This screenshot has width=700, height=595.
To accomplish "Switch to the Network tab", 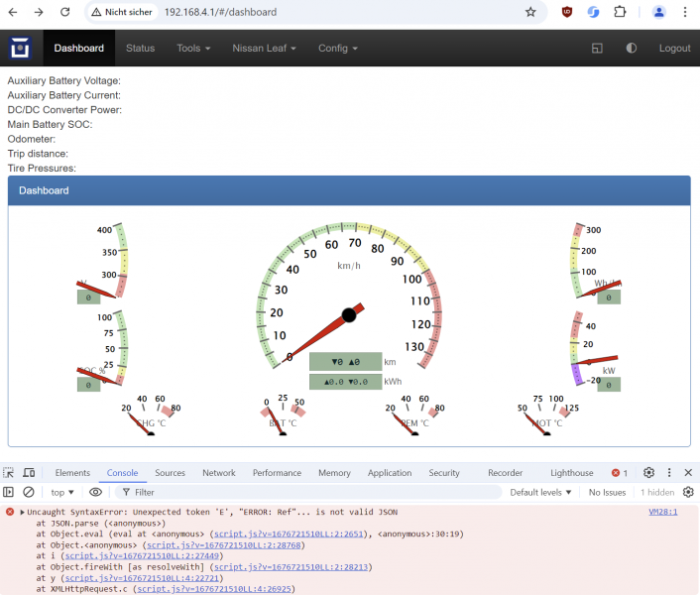I will tap(219, 473).
